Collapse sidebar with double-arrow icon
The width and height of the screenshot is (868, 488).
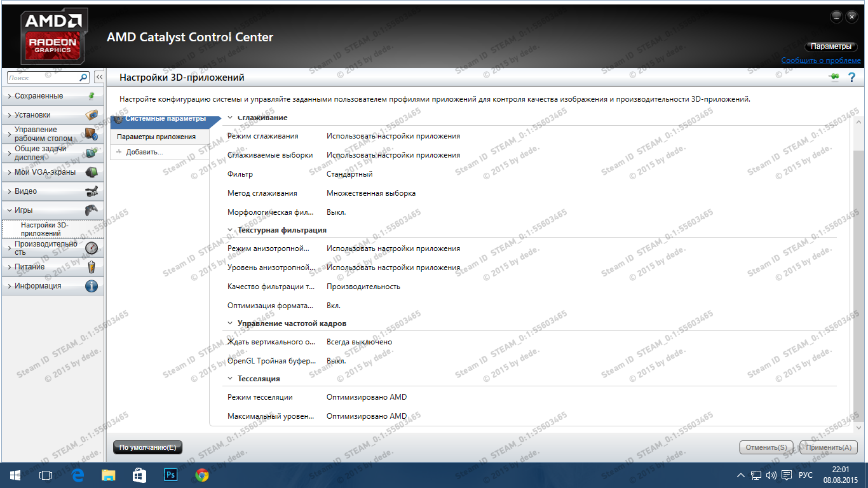click(x=99, y=78)
